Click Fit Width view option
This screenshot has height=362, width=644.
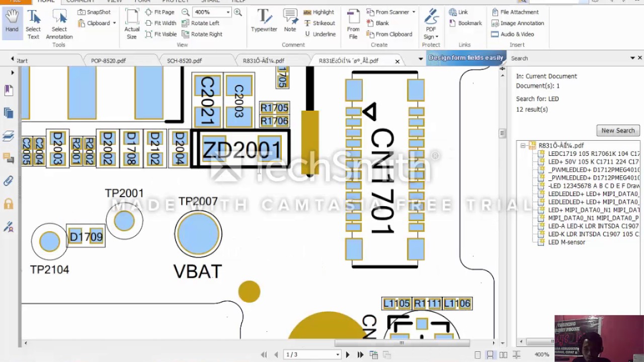160,23
